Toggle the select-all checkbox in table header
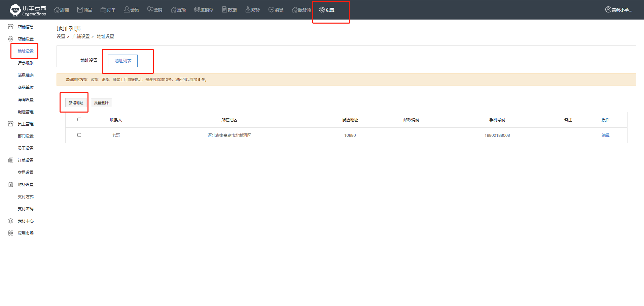Image resolution: width=644 pixels, height=306 pixels. click(x=79, y=120)
